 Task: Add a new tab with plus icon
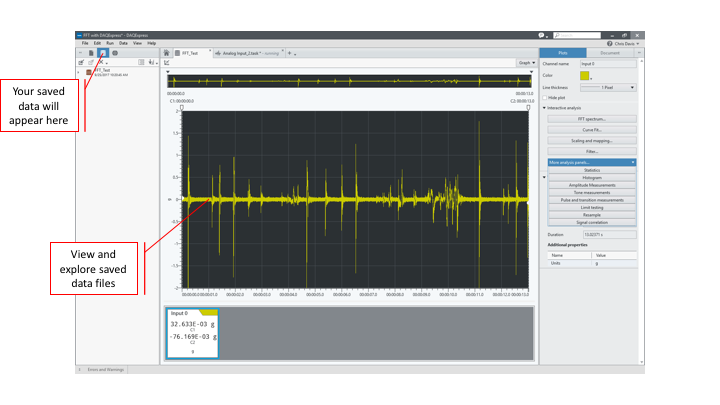pyautogui.click(x=290, y=52)
